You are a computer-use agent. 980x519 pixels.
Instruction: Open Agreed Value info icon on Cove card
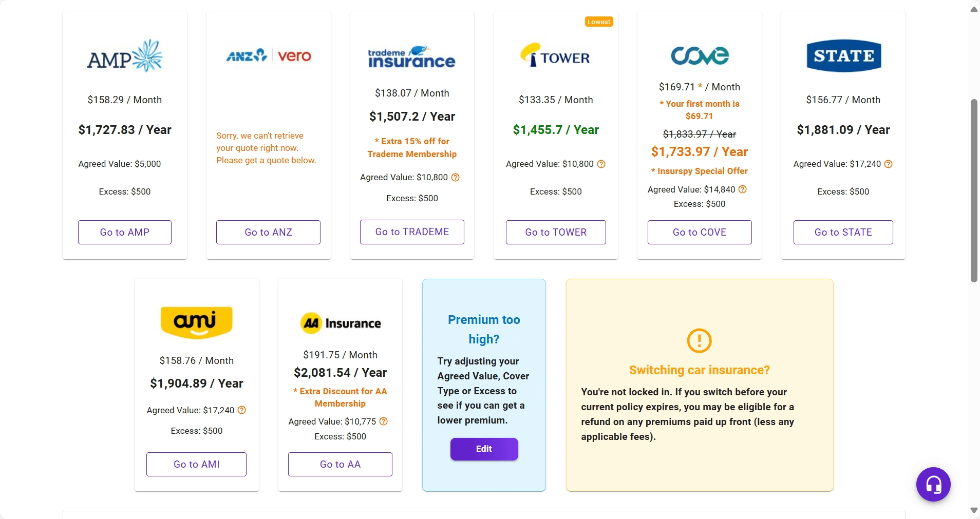(743, 189)
